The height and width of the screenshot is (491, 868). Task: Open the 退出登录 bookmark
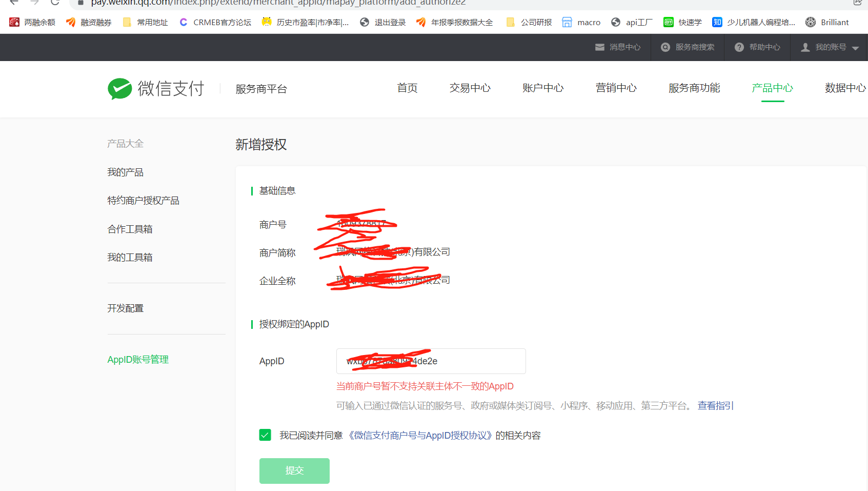pos(383,22)
